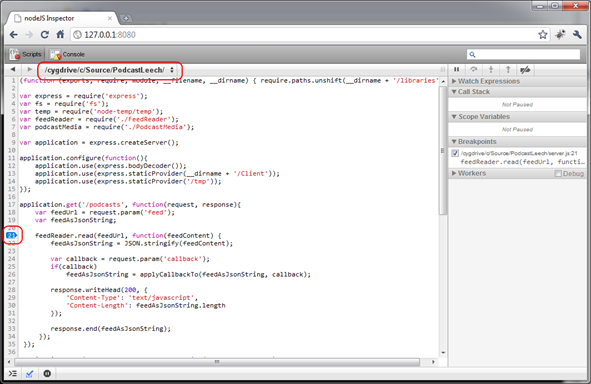The image size is (591, 384).
Task: Toggle breakpoint marker on line 21
Action: (11, 236)
